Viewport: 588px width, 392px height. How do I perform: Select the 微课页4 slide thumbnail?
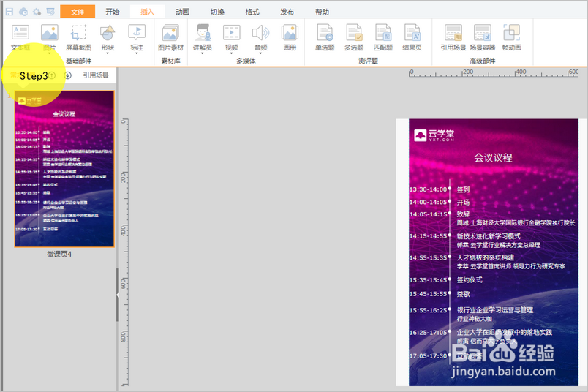64,169
